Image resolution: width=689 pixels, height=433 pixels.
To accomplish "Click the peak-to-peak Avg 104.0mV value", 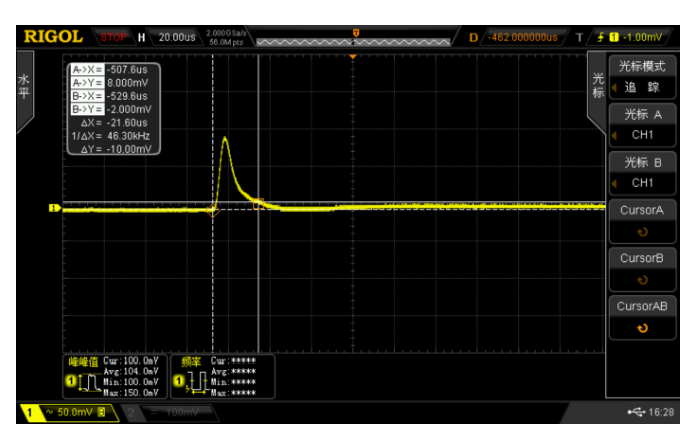I will (131, 371).
